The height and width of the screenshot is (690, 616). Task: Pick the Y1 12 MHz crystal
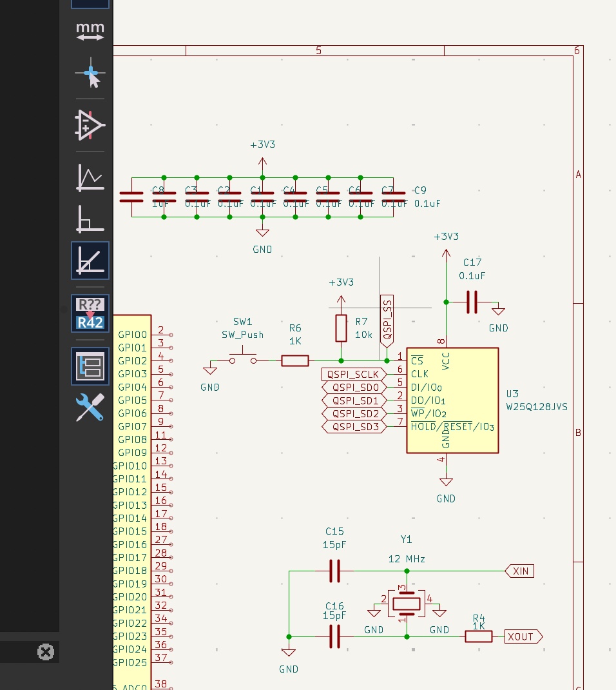(406, 604)
